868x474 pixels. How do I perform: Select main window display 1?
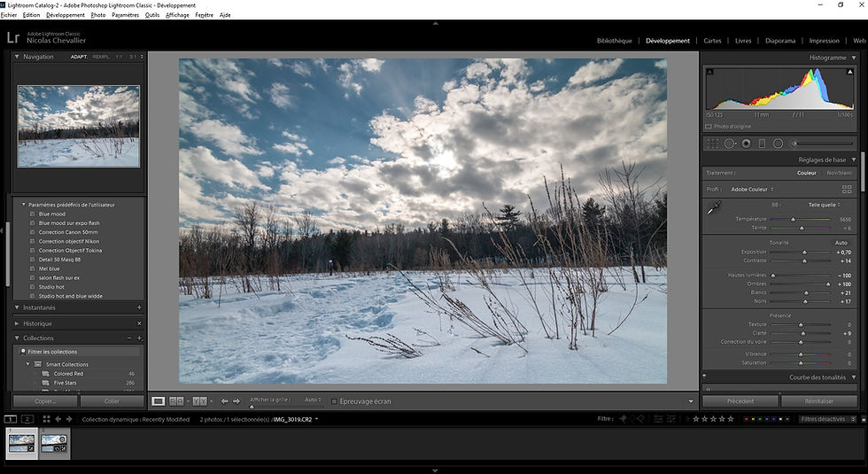pos(10,419)
